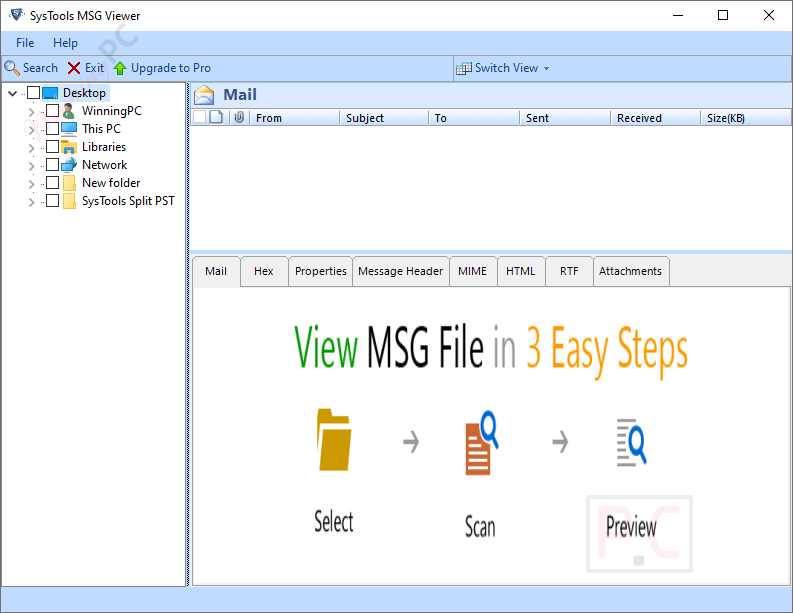This screenshot has width=793, height=613.
Task: Click the Exit toolbar label
Action: point(95,68)
